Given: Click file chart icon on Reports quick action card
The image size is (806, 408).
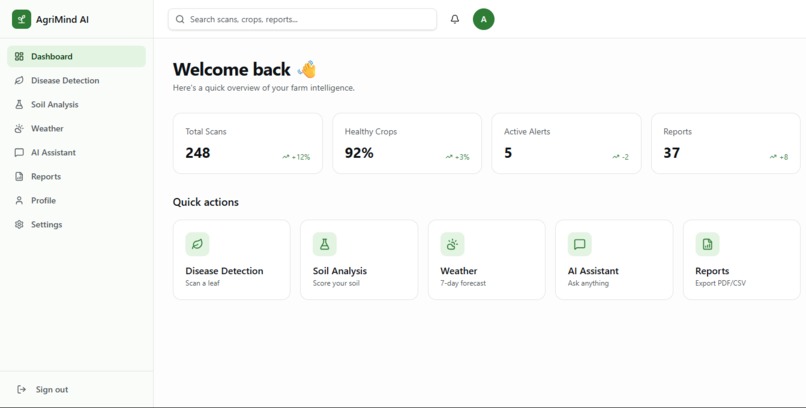Looking at the screenshot, I should (707, 244).
